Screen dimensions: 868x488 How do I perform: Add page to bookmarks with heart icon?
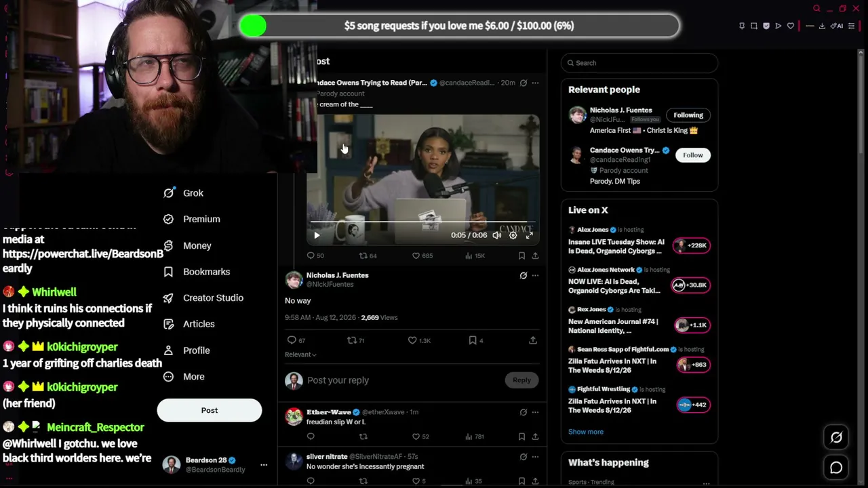[791, 26]
